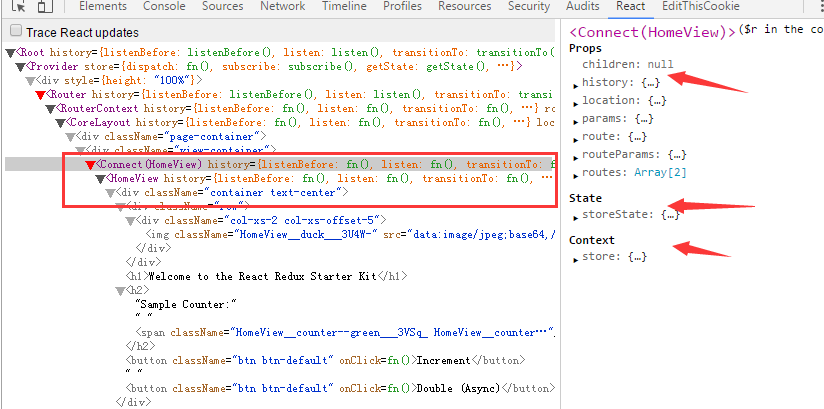
Task: Collapse the Provider node arrow
Action: click(20, 66)
